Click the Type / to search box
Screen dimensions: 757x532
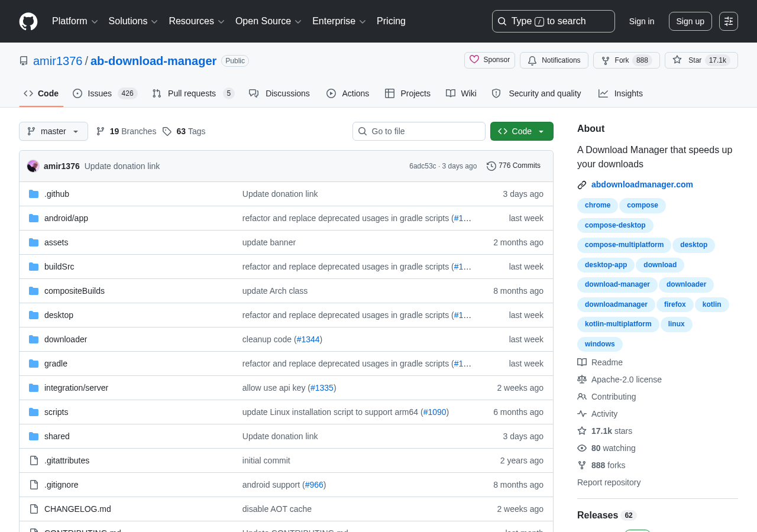click(554, 21)
